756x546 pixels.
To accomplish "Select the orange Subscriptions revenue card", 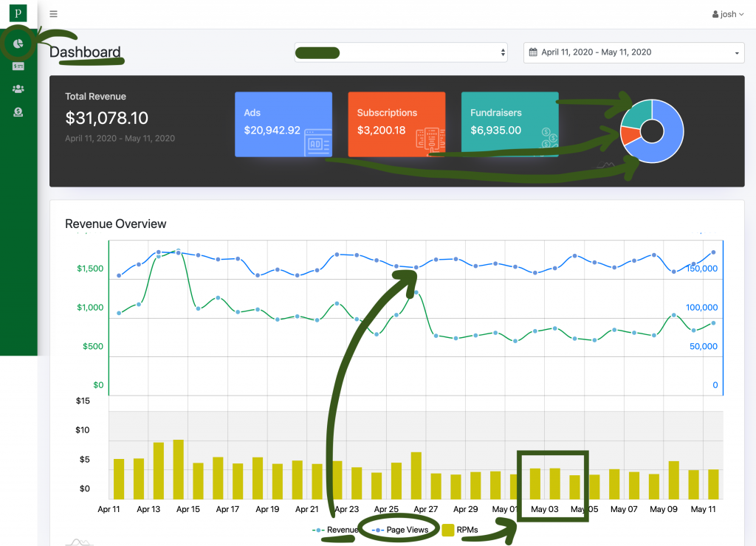I will pos(396,125).
